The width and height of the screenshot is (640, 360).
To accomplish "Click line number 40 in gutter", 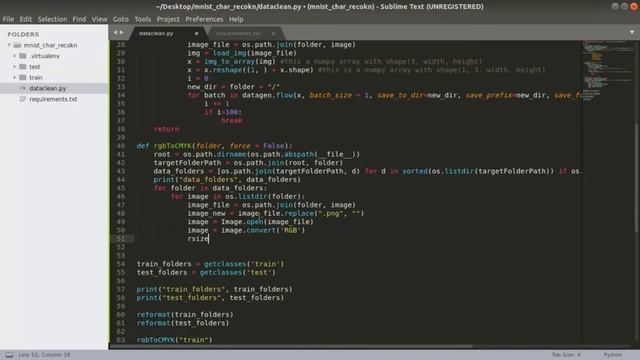I will point(121,146).
